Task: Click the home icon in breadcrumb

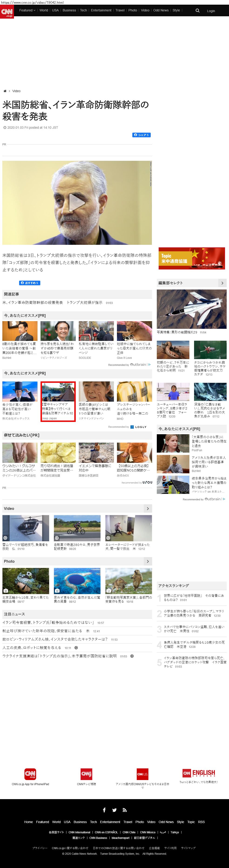Action: click(5, 91)
